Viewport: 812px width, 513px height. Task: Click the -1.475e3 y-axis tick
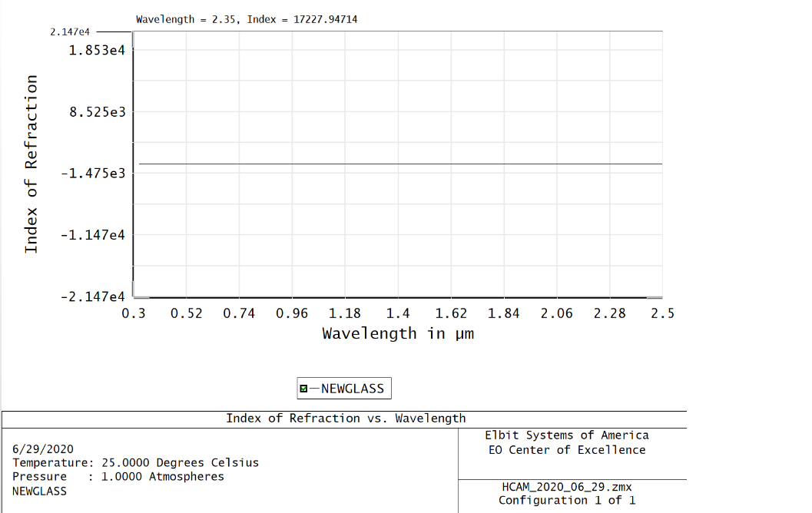click(x=93, y=174)
